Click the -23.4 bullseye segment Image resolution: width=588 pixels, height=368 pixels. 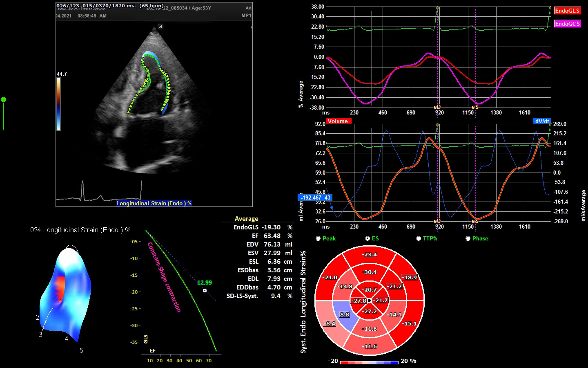[370, 255]
